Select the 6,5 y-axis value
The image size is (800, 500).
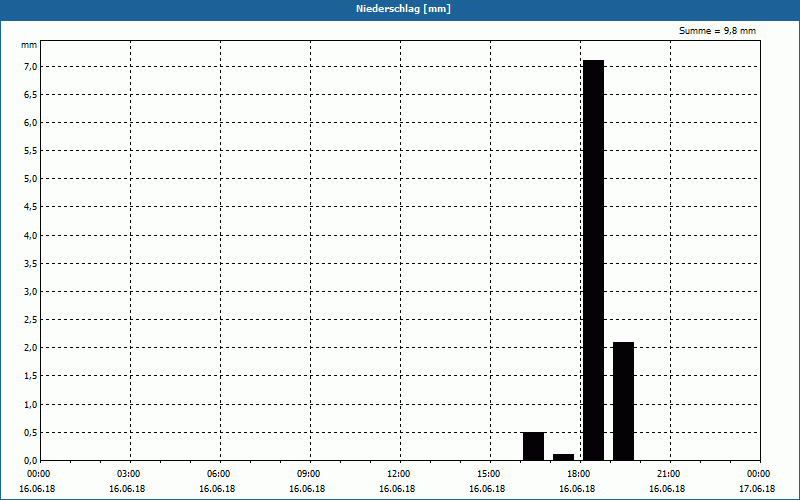[30, 94]
